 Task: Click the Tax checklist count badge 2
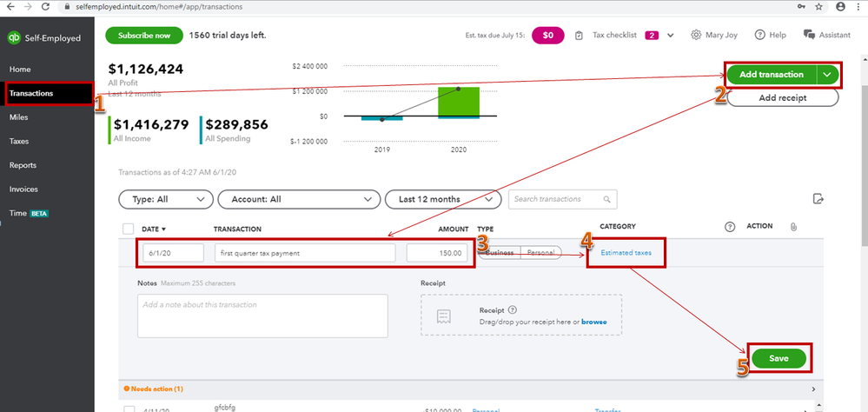pyautogui.click(x=652, y=36)
